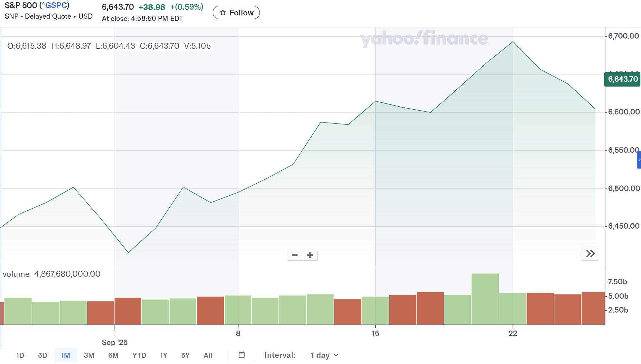Select the 5Y time range
Screen dimensions: 641x364
[x=185, y=355]
